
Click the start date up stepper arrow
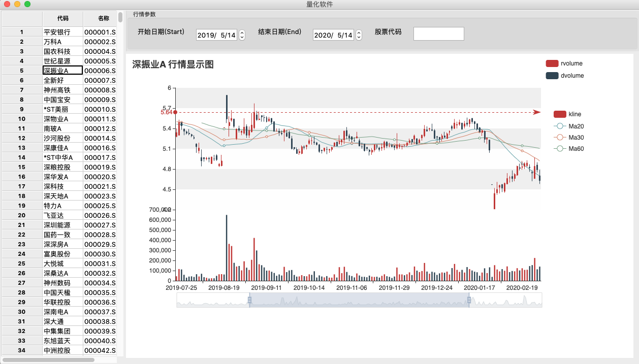pos(242,31)
